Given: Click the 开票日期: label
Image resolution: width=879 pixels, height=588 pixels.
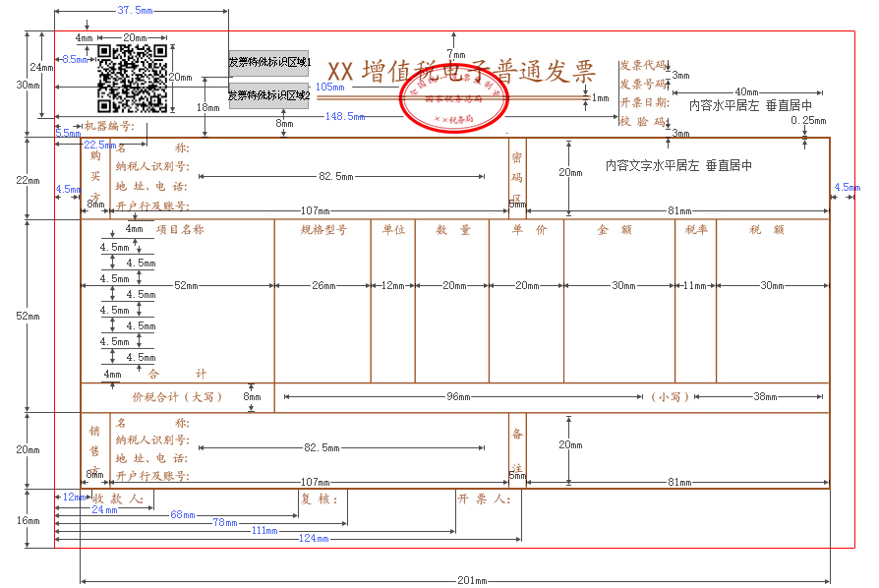Looking at the screenshot, I should pyautogui.click(x=645, y=102).
